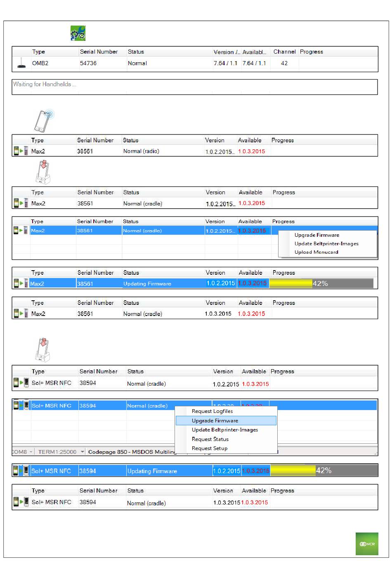This screenshot has height=561, width=392.
Task: Click the Sol+ MSR NFC type cell in the Updating Firmware row
Action: coord(51,471)
